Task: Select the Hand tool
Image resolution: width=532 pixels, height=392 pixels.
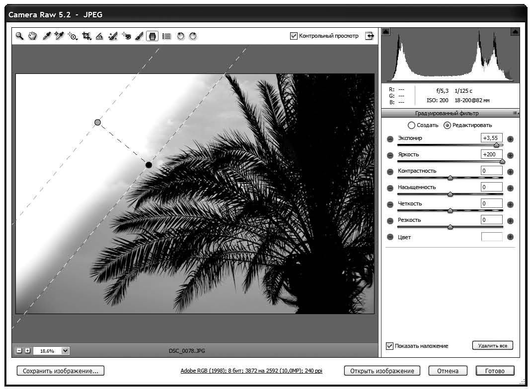Action: (32, 36)
